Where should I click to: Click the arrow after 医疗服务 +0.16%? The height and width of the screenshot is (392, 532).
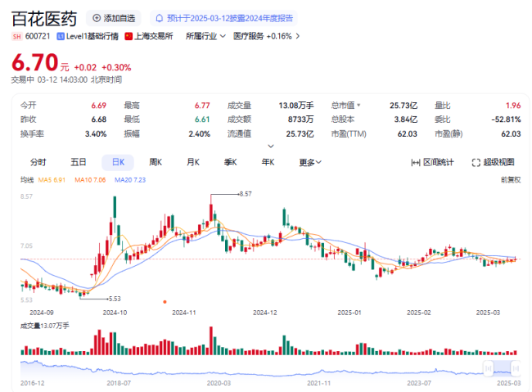coord(298,36)
